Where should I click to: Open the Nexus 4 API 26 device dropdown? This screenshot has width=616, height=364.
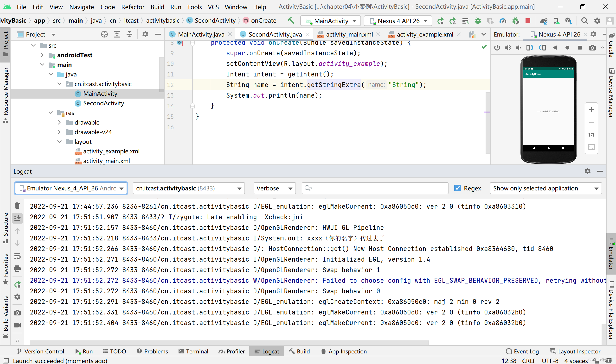[x=398, y=21]
